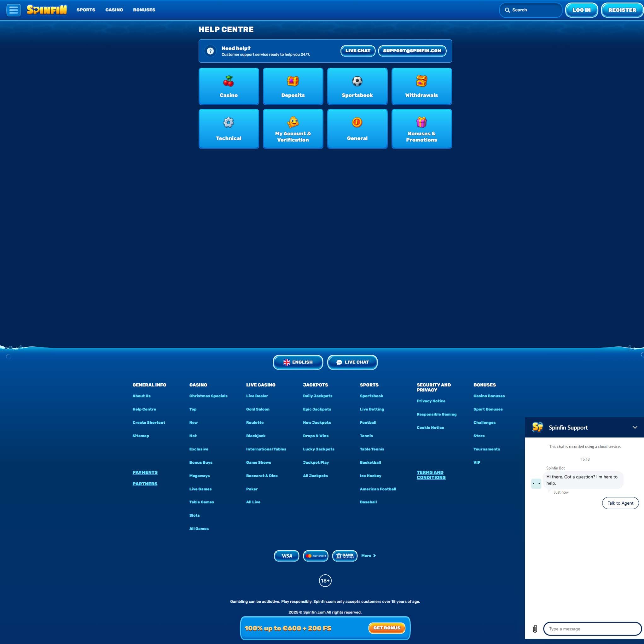Collapse the Spinfin Support chat window
This screenshot has height=644, width=644.
coord(635,427)
